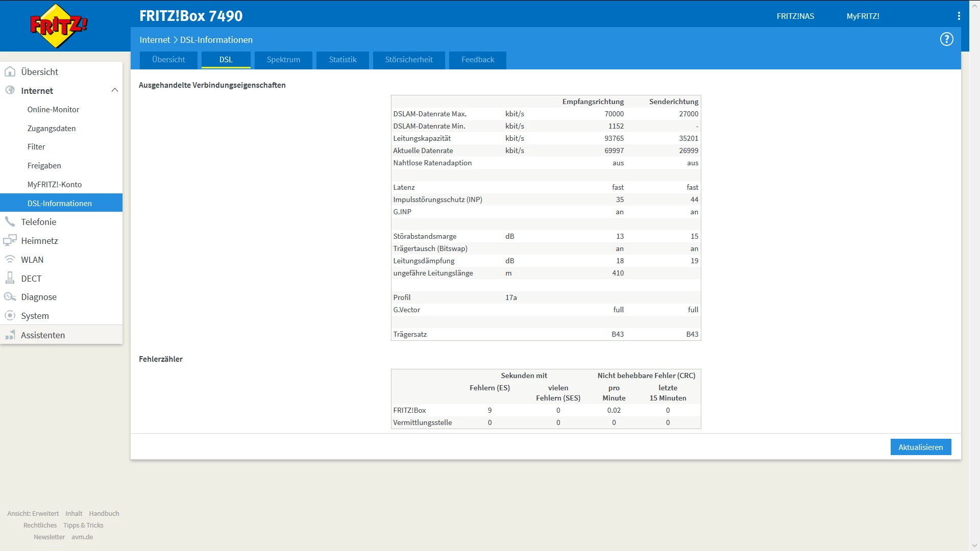This screenshot has height=551, width=980.
Task: Switch to the Spektrum tab
Action: [x=283, y=60]
